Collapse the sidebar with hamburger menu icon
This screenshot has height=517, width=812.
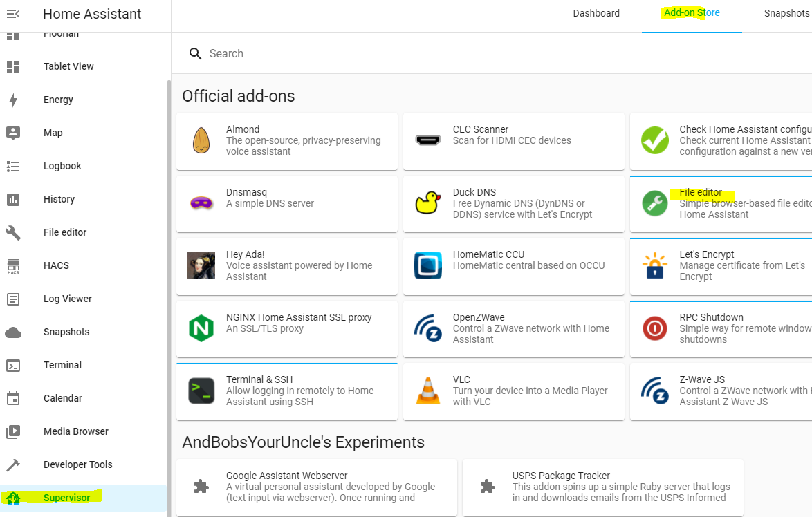click(13, 14)
